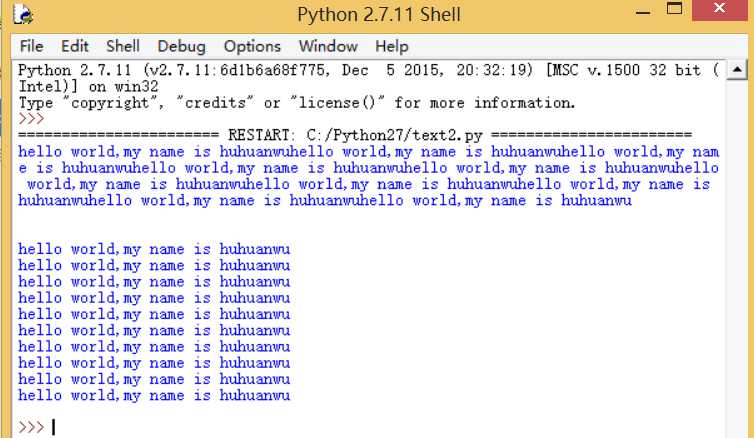754x438 pixels.
Task: Open the Shell menu
Action: tap(123, 47)
